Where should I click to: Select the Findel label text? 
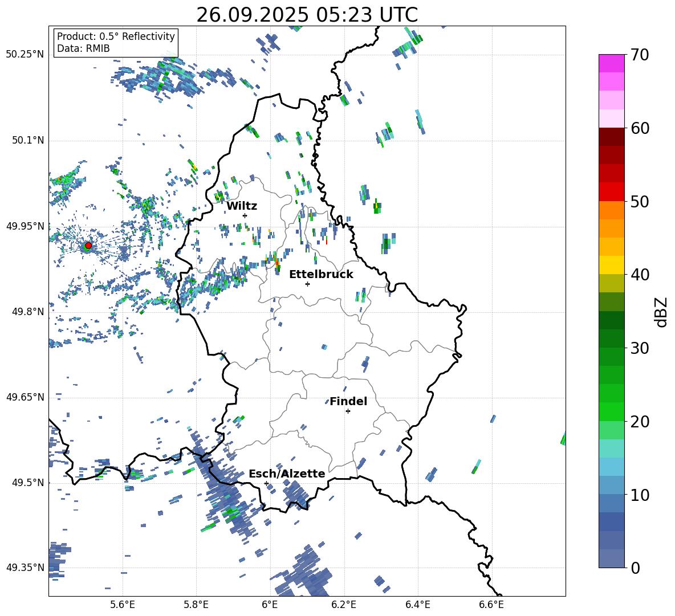(x=348, y=402)
